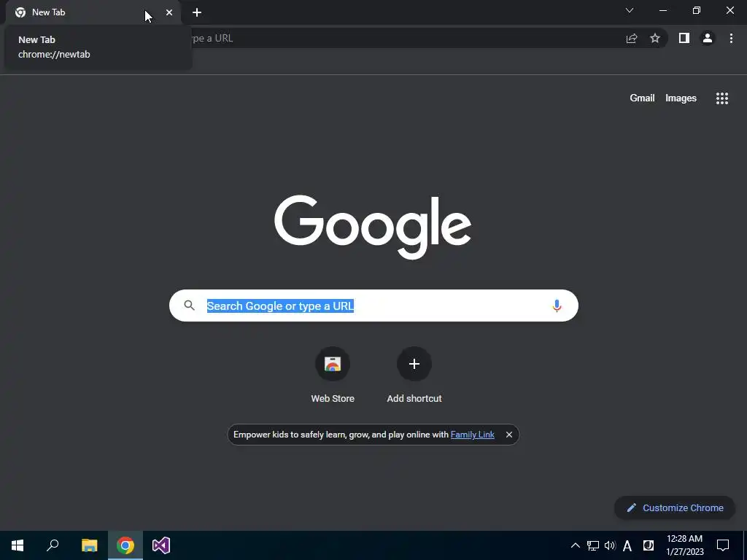
Task: Dismiss the Family Link promo banner
Action: 508,435
